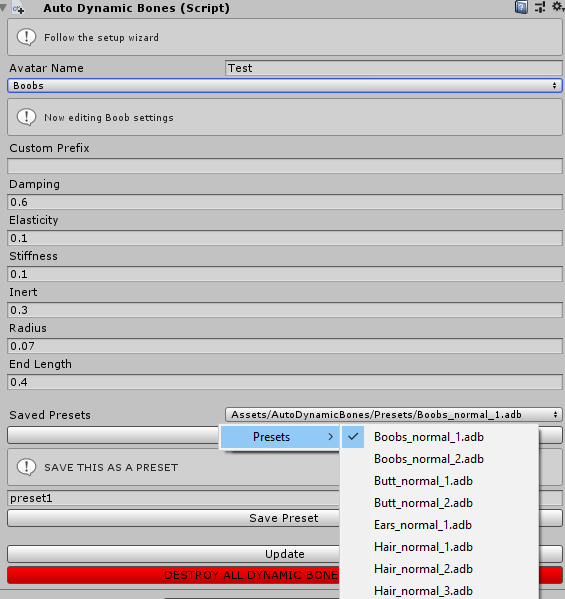Image resolution: width=565 pixels, height=599 pixels.
Task: Click the End Length label
Action: [x=40, y=364]
